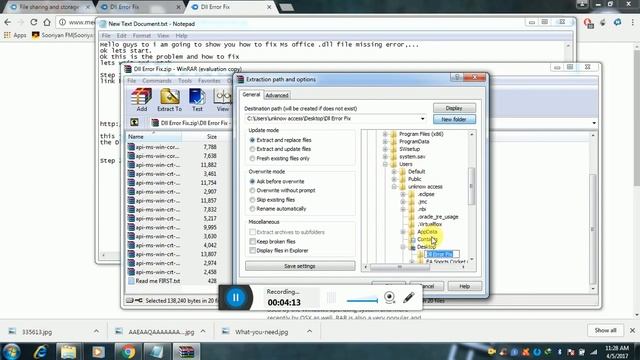Click the New folder button
The width and height of the screenshot is (640, 360).
(x=454, y=120)
